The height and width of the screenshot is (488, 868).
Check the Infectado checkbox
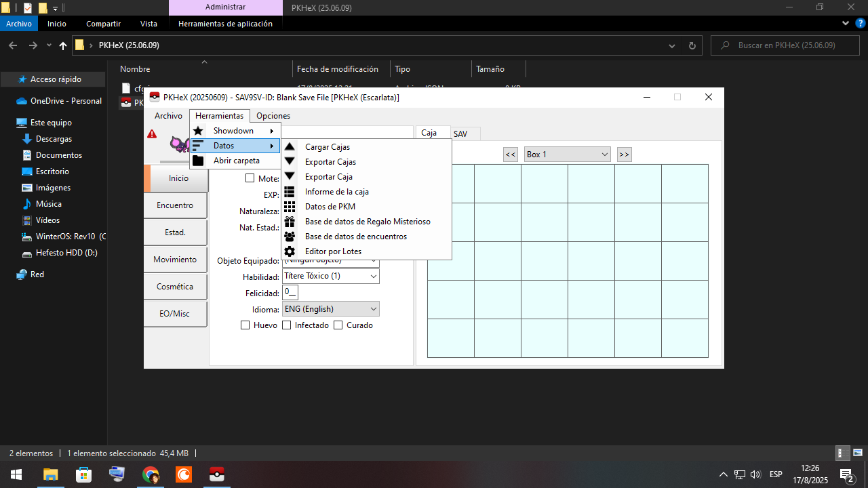coord(287,325)
